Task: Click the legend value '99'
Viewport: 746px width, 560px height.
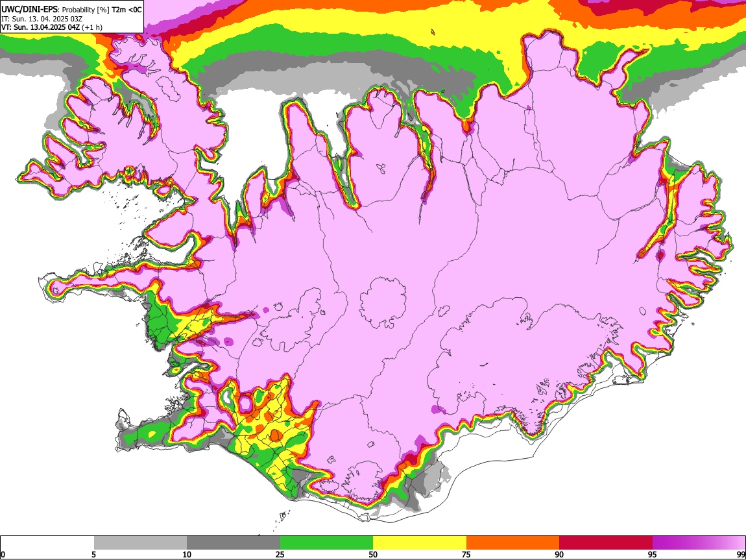Action: [741, 554]
